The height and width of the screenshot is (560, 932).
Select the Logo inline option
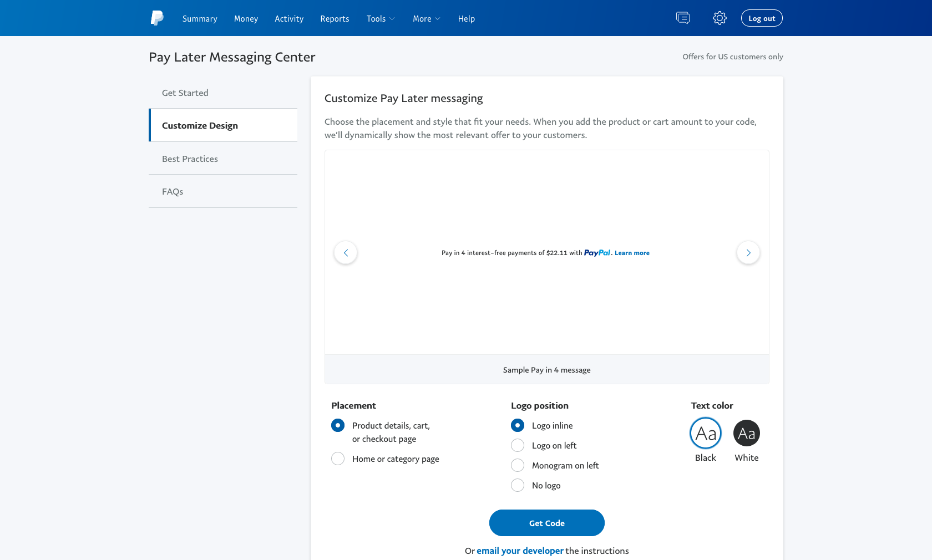518,425
